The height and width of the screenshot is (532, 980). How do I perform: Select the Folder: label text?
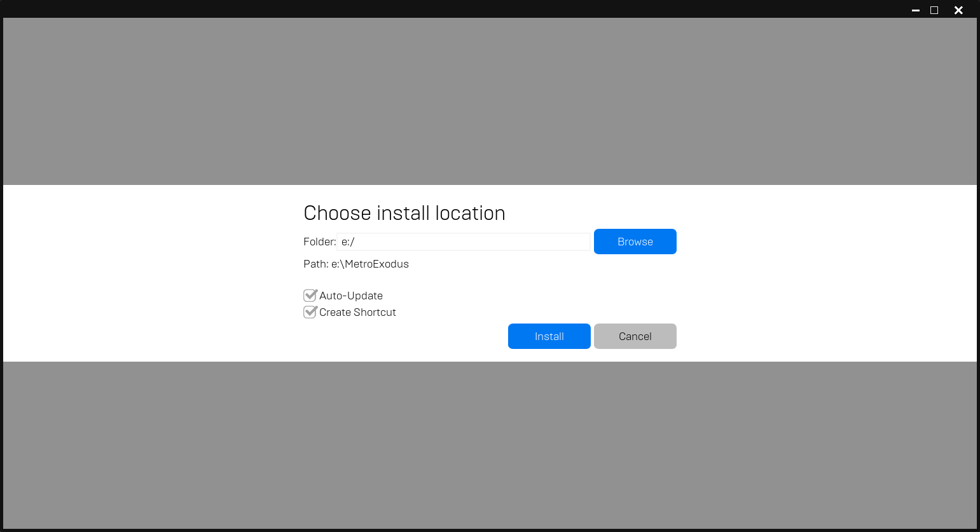pyautogui.click(x=319, y=242)
